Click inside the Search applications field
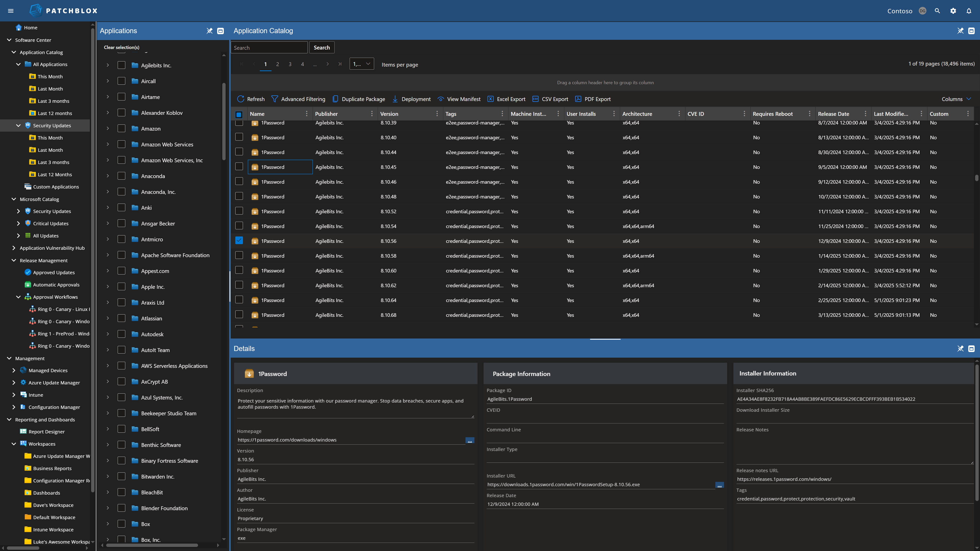980x551 pixels. tap(269, 47)
